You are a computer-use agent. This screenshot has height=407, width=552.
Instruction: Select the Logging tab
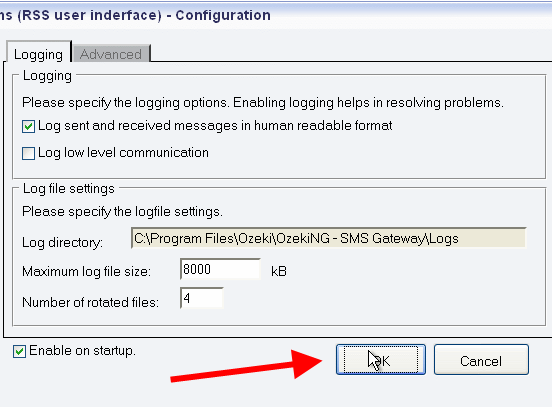pyautogui.click(x=39, y=53)
